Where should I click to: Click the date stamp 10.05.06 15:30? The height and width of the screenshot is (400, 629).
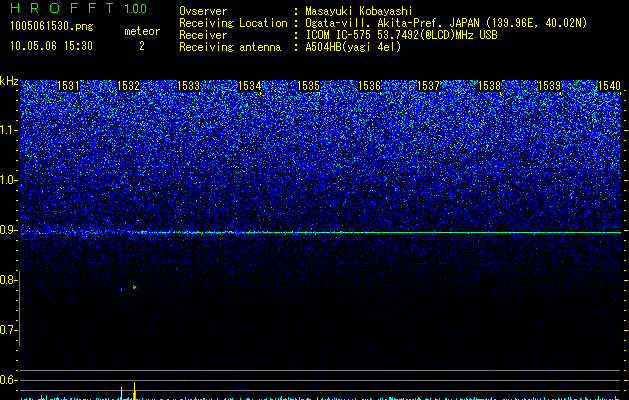(51, 46)
